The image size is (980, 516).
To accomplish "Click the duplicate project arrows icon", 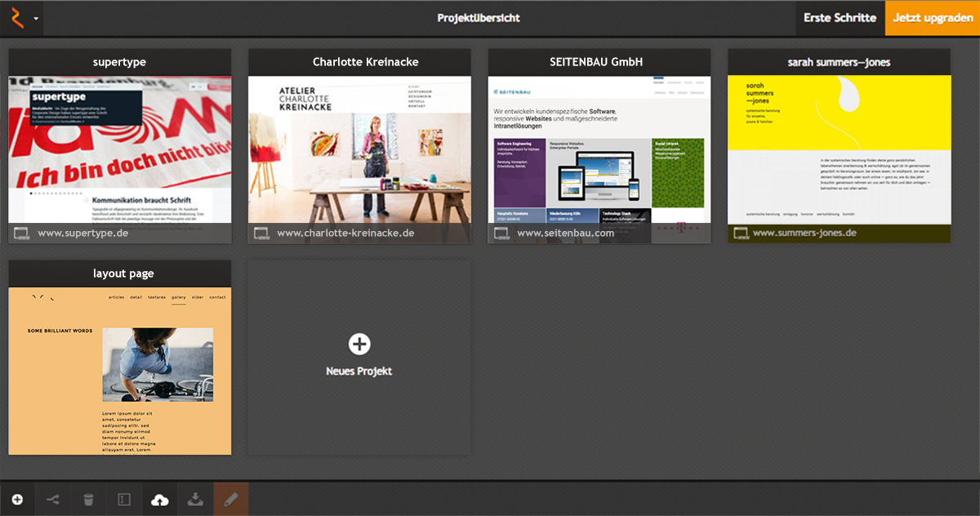I will [53, 500].
